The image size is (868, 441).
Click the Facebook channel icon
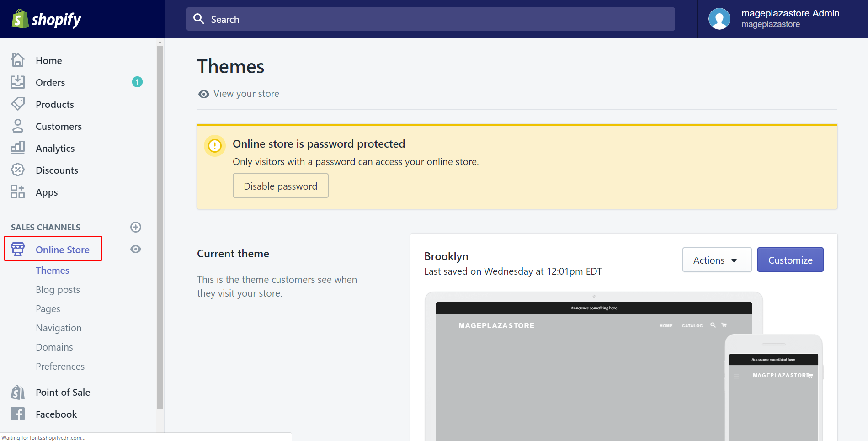18,414
